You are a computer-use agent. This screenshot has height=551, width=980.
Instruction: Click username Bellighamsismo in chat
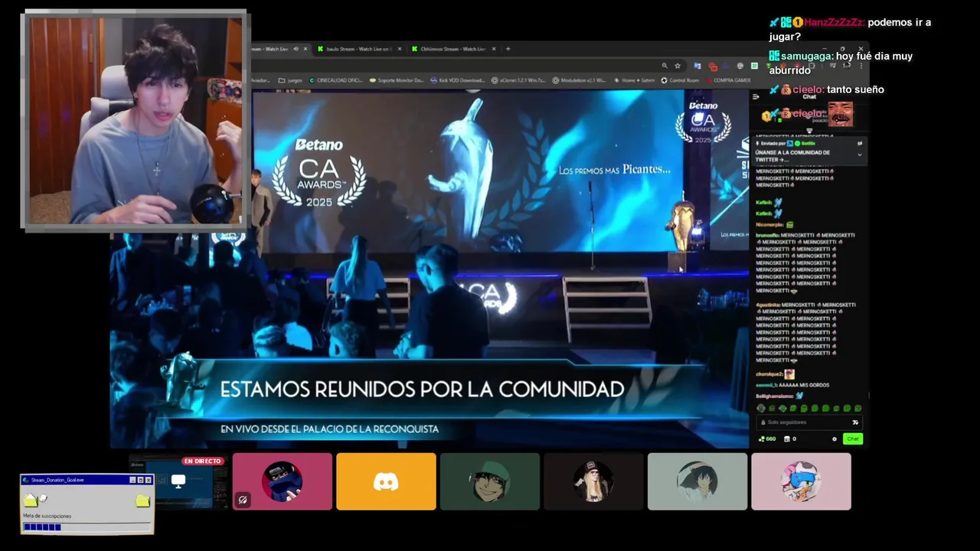[775, 396]
